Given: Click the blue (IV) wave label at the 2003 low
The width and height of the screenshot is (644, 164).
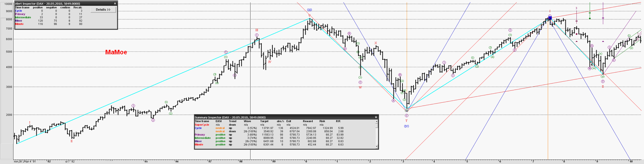Looking at the screenshot, I should pyautogui.click(x=406, y=126).
